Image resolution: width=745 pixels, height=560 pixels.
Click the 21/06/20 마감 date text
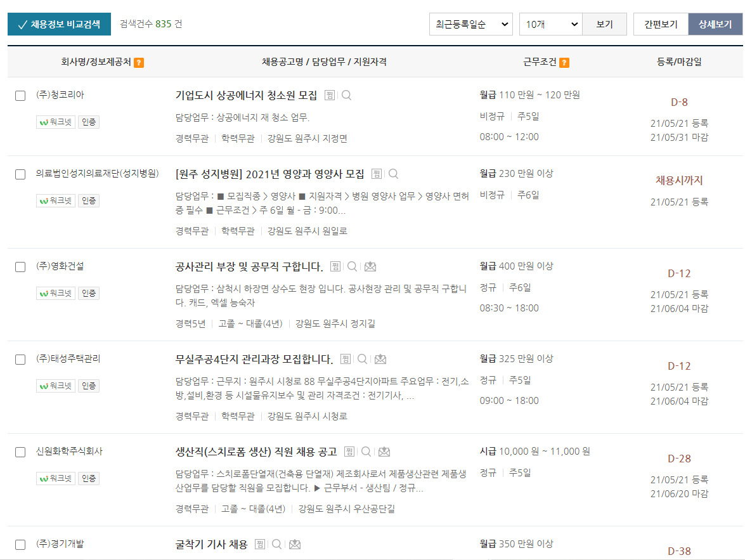click(679, 494)
